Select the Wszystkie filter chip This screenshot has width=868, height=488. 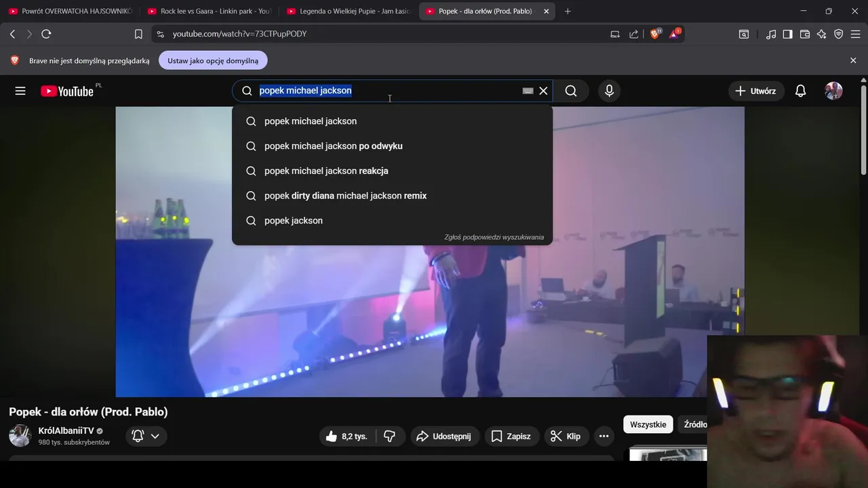pyautogui.click(x=648, y=424)
